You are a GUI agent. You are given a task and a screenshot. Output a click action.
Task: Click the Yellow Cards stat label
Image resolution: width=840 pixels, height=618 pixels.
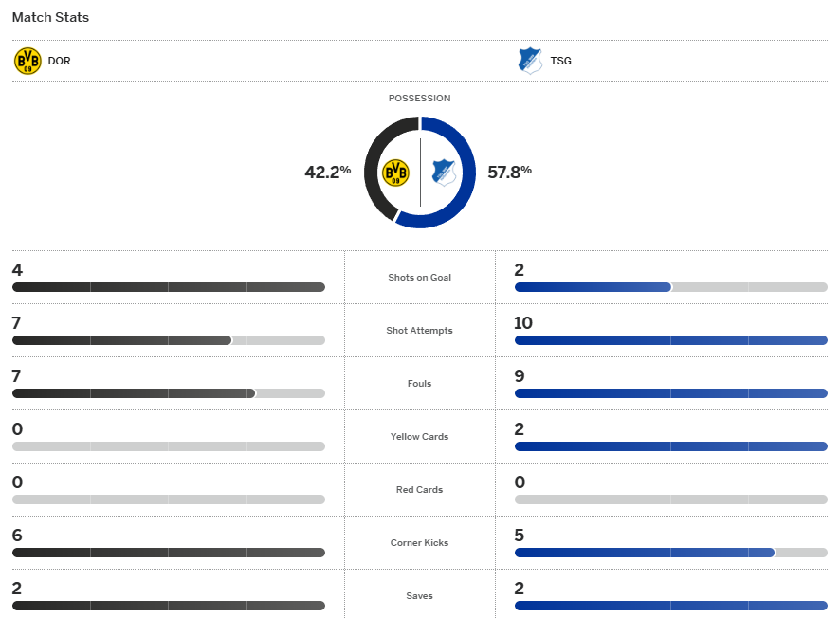(x=419, y=437)
